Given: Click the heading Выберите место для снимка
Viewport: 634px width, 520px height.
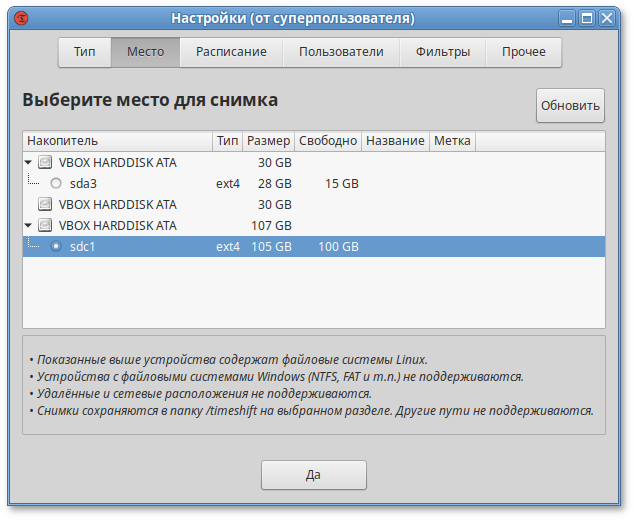Looking at the screenshot, I should point(150,100).
